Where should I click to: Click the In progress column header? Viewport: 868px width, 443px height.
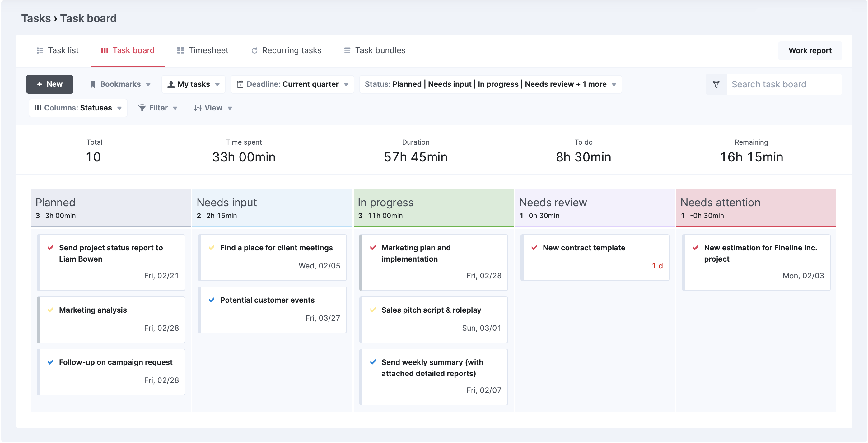pos(433,208)
